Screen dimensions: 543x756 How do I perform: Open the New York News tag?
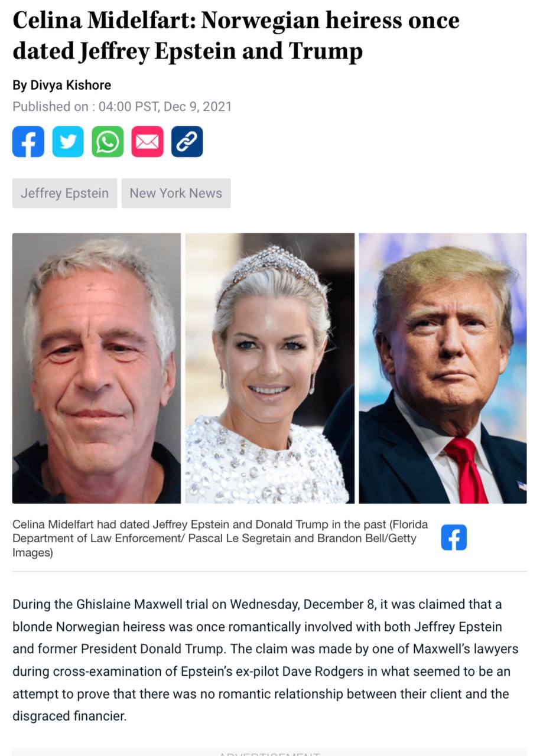pyautogui.click(x=176, y=193)
